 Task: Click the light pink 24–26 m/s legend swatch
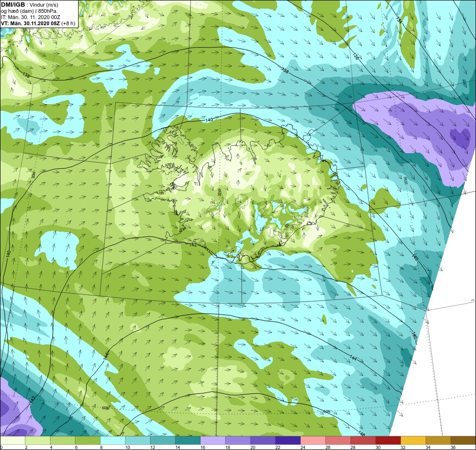tap(313, 440)
